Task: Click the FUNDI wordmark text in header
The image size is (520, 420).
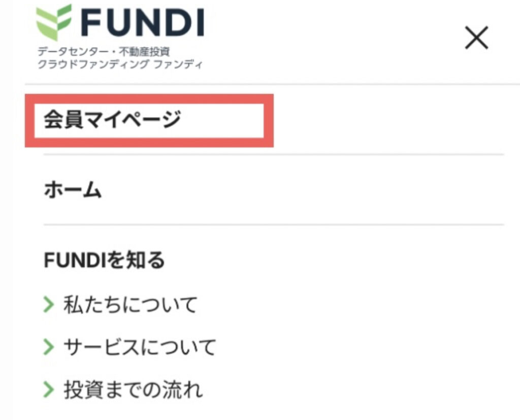Action: (143, 22)
